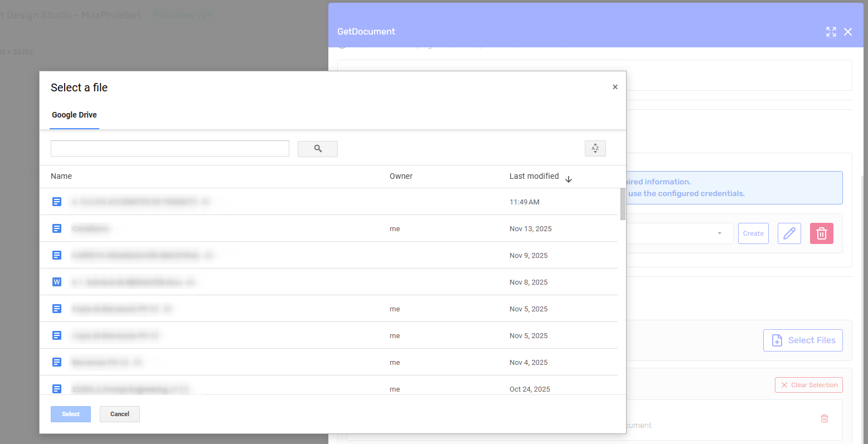
Task: Click the Select Files button
Action: [802, 340]
